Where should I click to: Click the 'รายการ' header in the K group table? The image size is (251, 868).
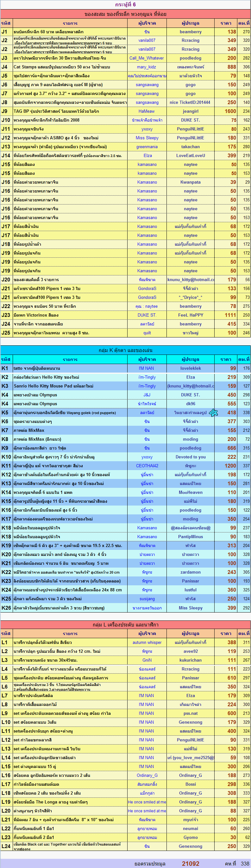pyautogui.click(x=70, y=359)
